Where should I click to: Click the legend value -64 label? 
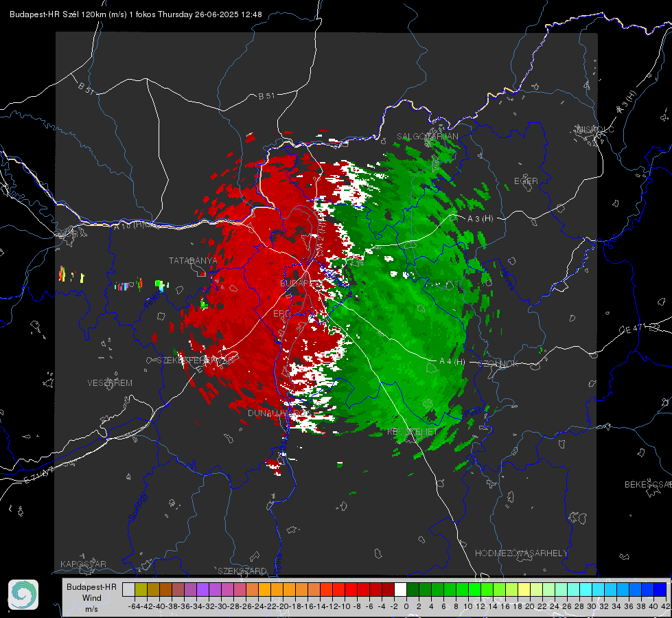[x=135, y=606]
